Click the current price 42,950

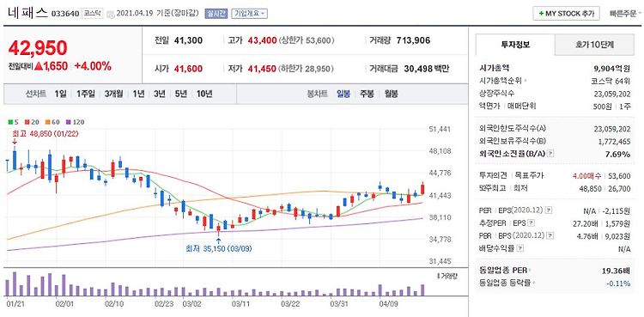(38, 48)
